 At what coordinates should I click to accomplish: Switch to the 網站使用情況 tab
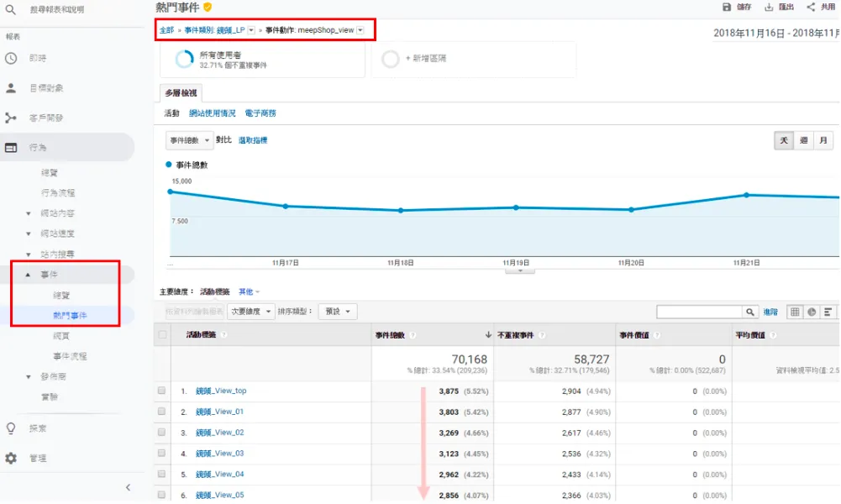(213, 113)
